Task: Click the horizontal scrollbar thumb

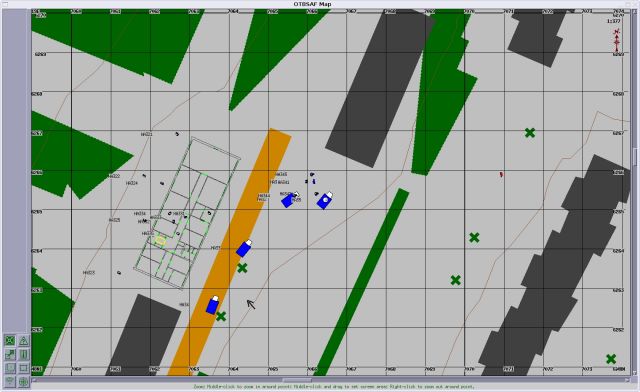Action: point(297,380)
